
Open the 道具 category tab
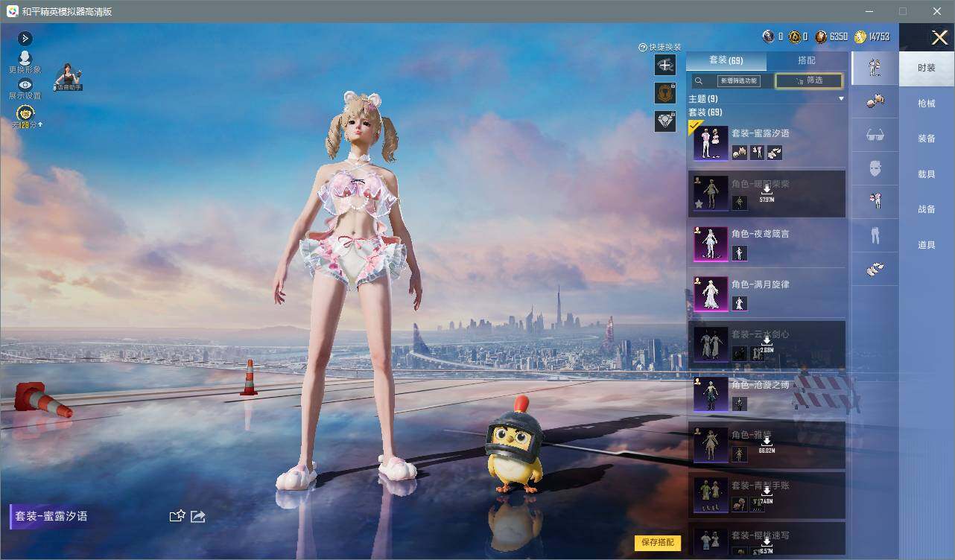(927, 245)
